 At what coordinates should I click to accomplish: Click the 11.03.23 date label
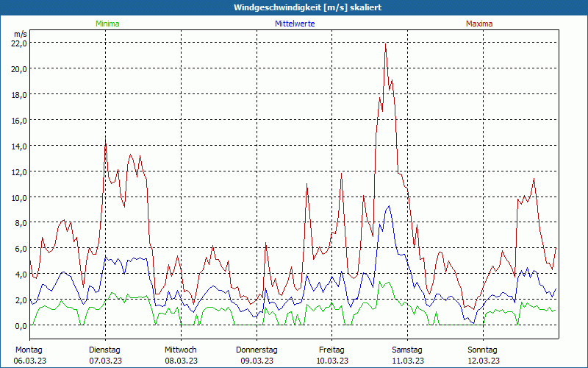(x=408, y=361)
